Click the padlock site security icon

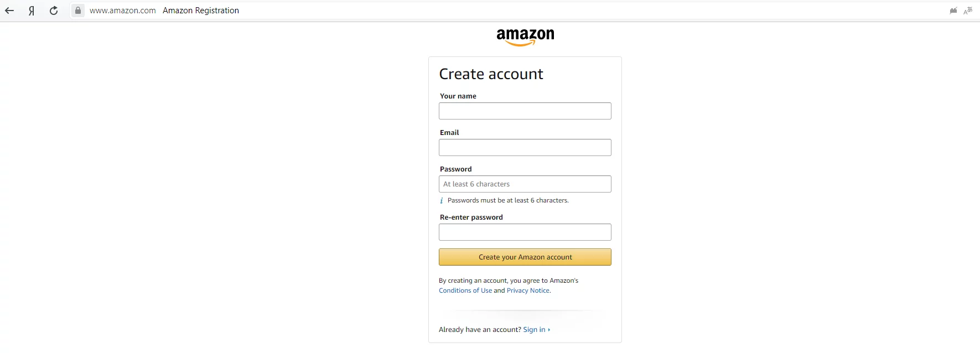78,11
